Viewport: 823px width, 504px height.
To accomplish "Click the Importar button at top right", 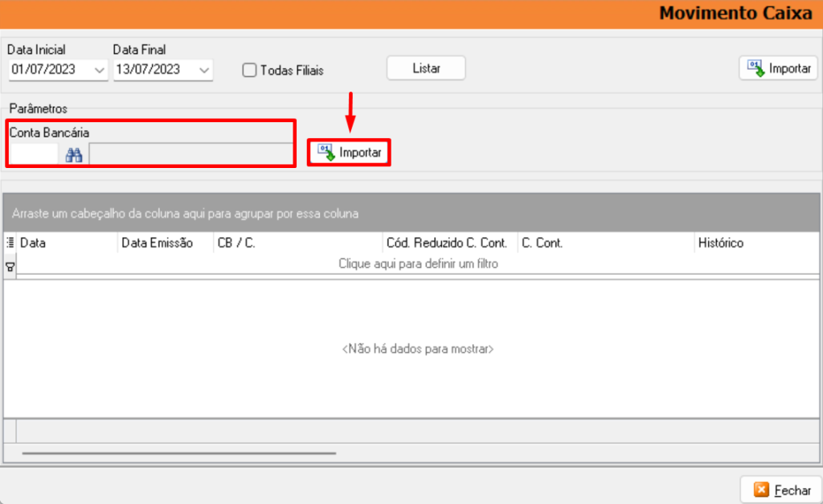I will [x=778, y=68].
